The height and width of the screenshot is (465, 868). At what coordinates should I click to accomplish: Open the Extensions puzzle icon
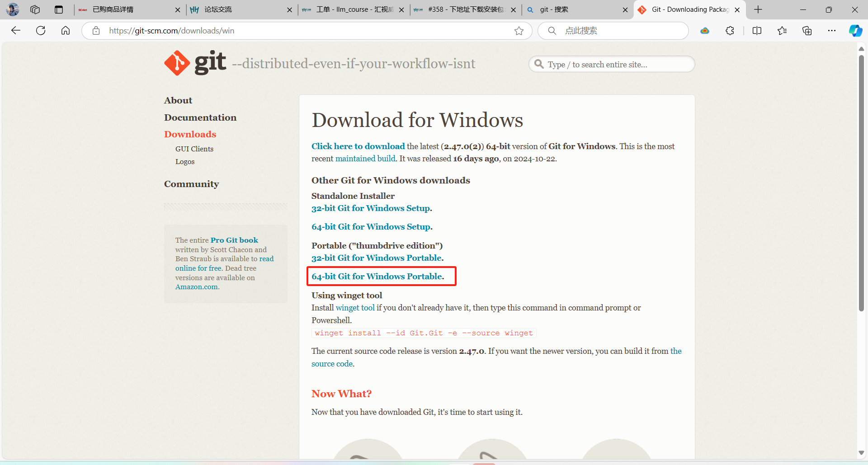coord(730,31)
